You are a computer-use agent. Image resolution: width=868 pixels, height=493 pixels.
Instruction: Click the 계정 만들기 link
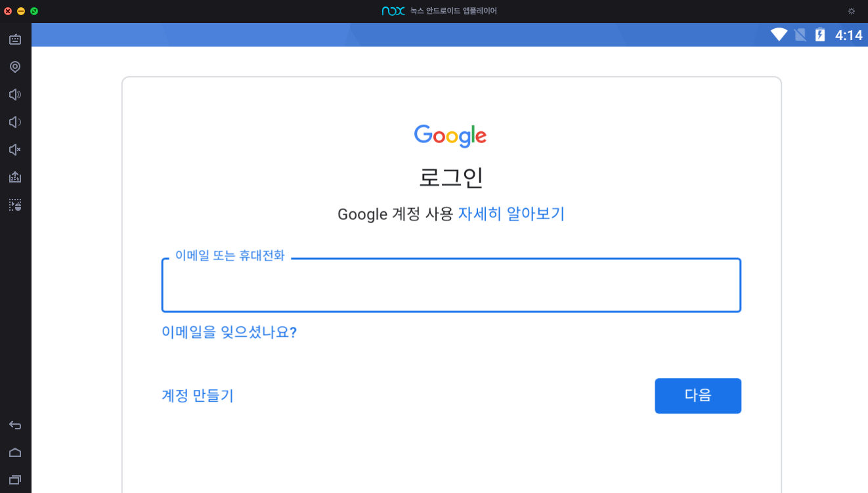(x=198, y=396)
